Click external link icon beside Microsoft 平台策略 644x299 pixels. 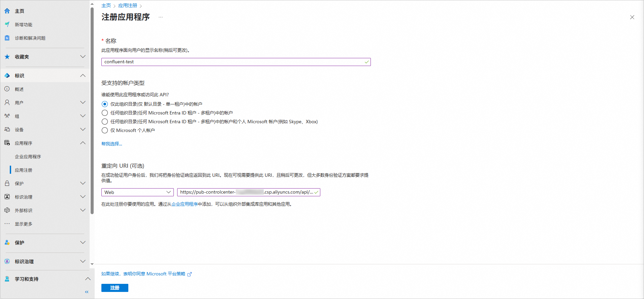pos(189,274)
